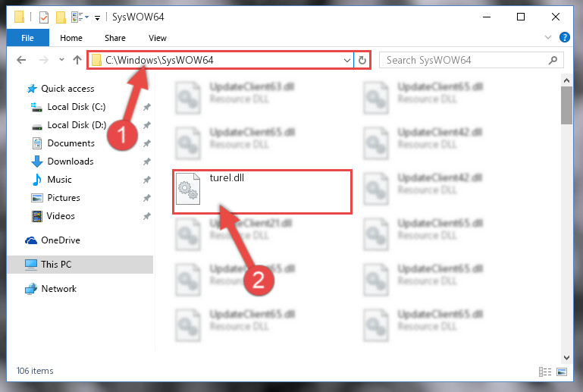Switch to large thumbnails view icon

point(562,372)
